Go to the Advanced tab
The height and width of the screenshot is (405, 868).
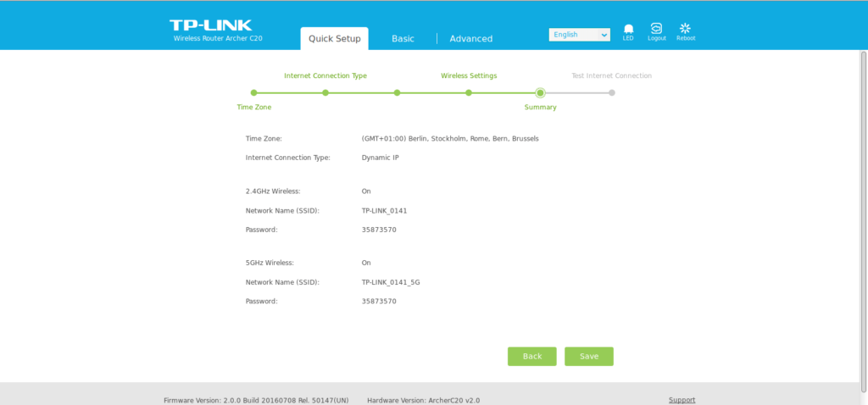point(470,38)
